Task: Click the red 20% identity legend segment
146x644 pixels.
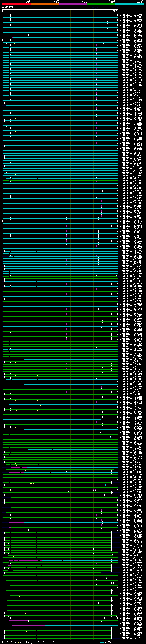Action: click(16, 4)
